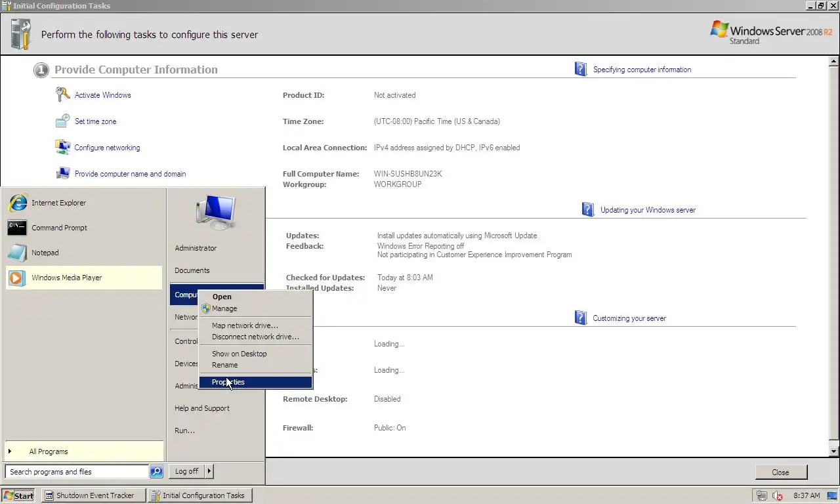Open the Customizing your server link
Screen dimensions: 840x504
click(629, 318)
